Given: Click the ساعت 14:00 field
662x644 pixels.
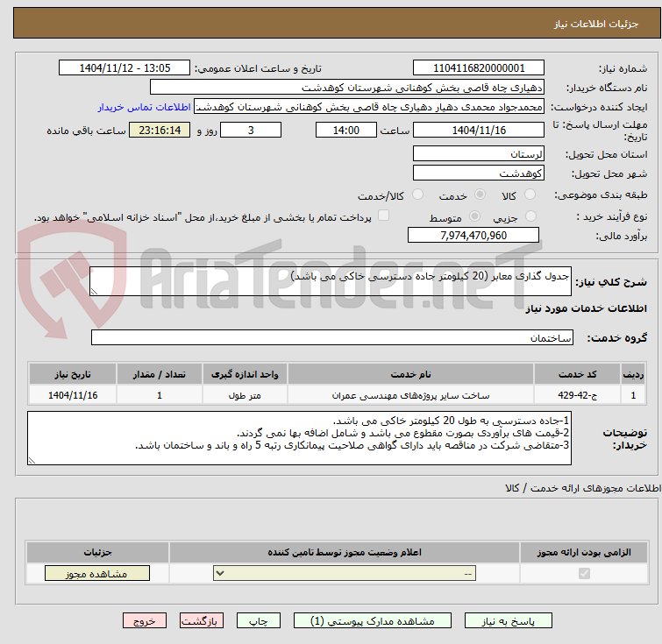Looking at the screenshot, I should [x=346, y=130].
